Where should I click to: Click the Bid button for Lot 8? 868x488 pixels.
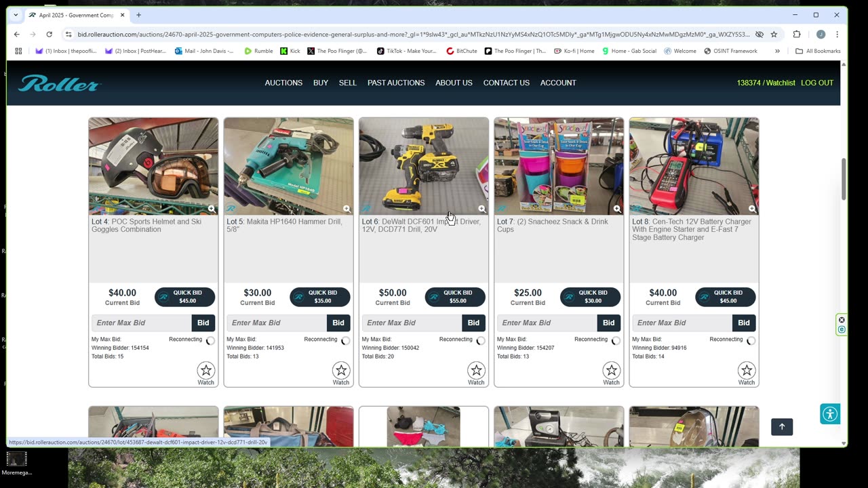(x=744, y=323)
